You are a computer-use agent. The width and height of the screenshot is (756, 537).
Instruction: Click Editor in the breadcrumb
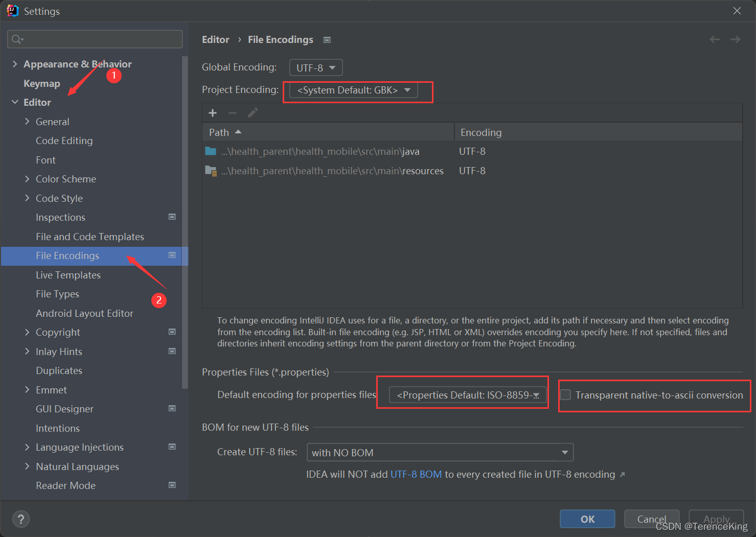[216, 39]
